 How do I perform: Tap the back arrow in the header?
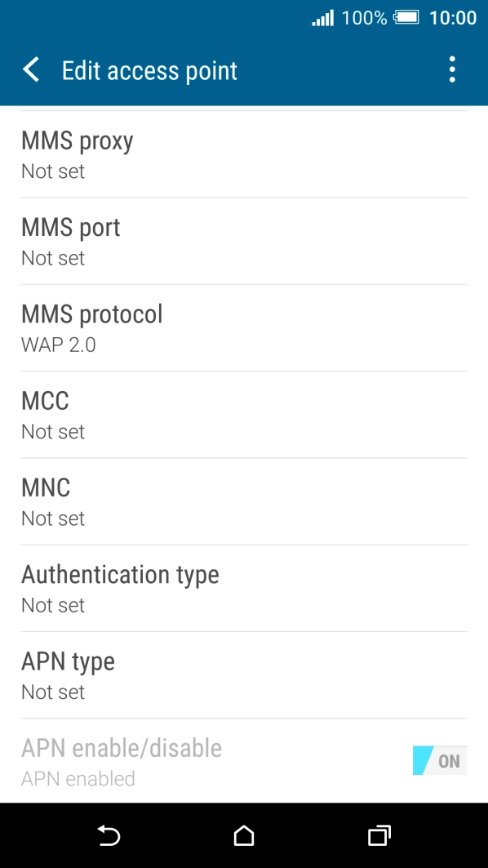[x=31, y=70]
